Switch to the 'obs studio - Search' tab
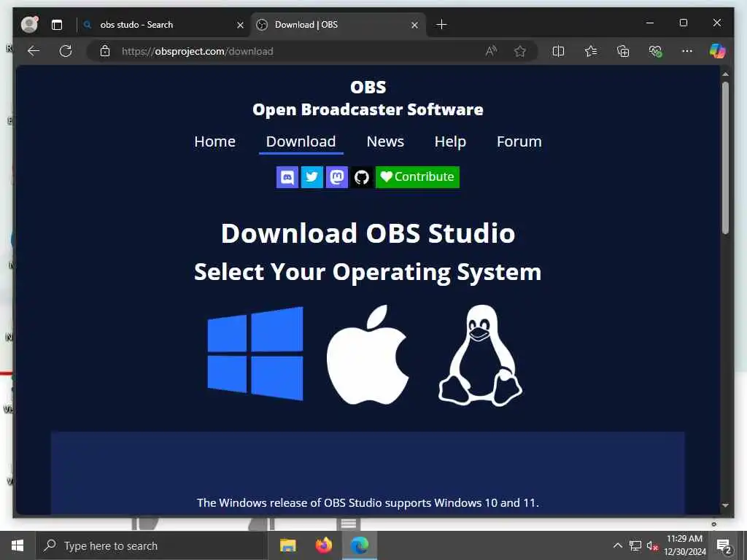Screen dimensions: 747x560 click(x=163, y=25)
